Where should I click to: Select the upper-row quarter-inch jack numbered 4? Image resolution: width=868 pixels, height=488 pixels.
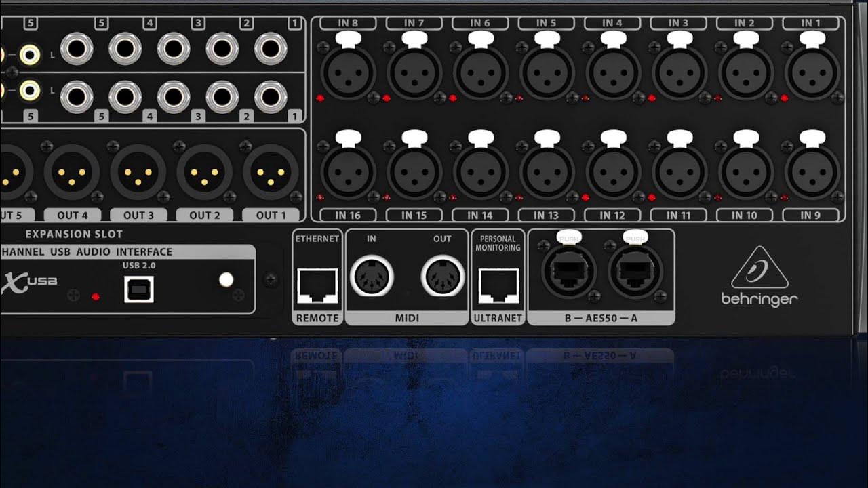pos(125,48)
